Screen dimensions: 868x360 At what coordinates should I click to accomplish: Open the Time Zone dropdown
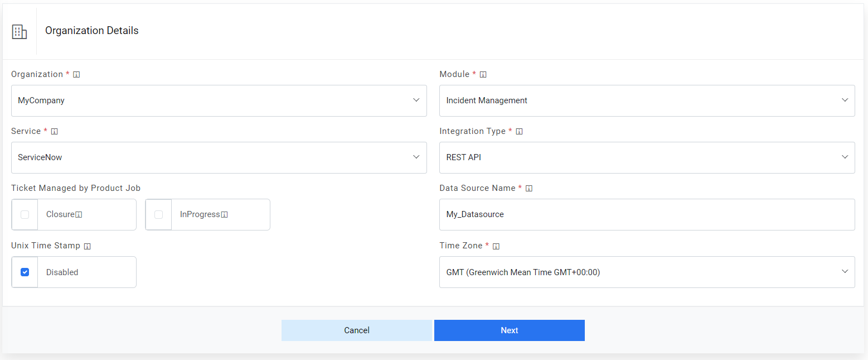pyautogui.click(x=647, y=272)
